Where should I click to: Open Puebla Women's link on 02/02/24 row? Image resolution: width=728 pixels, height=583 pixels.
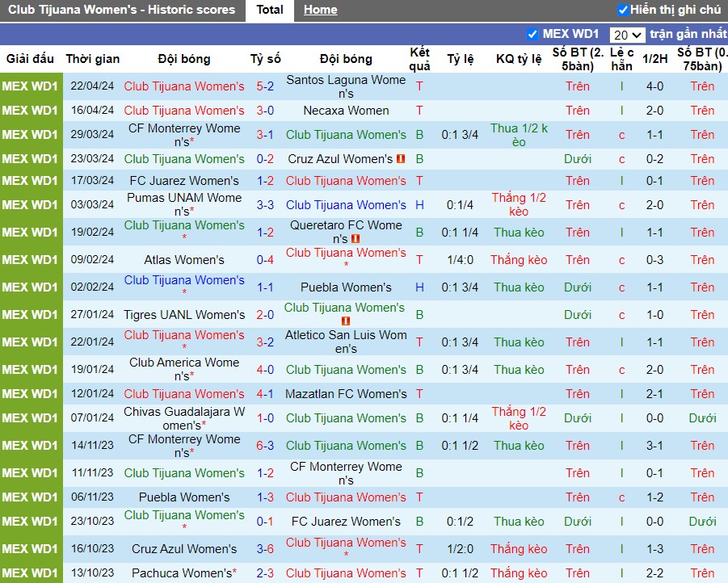click(x=346, y=287)
